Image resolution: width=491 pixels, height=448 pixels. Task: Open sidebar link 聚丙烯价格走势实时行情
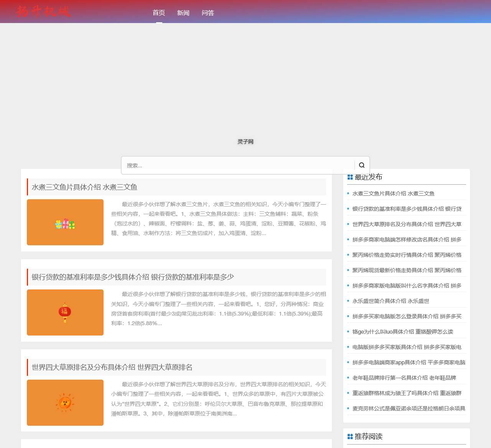[407, 255]
